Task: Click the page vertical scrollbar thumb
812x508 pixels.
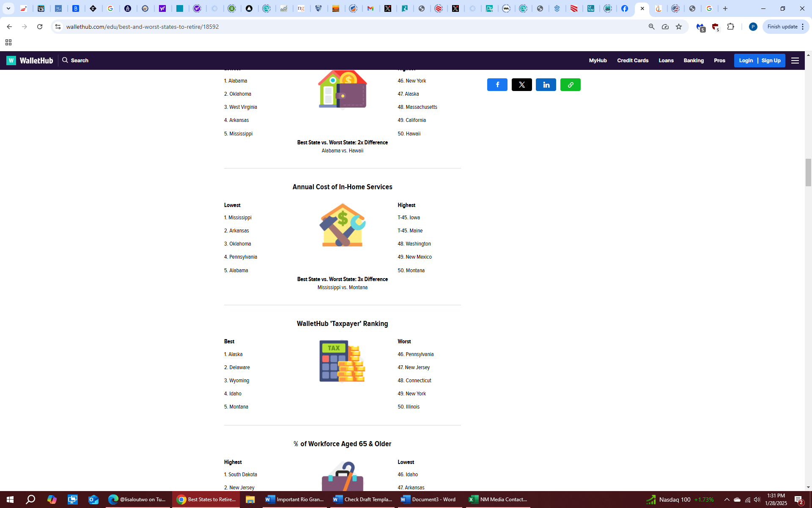Action: point(808,172)
